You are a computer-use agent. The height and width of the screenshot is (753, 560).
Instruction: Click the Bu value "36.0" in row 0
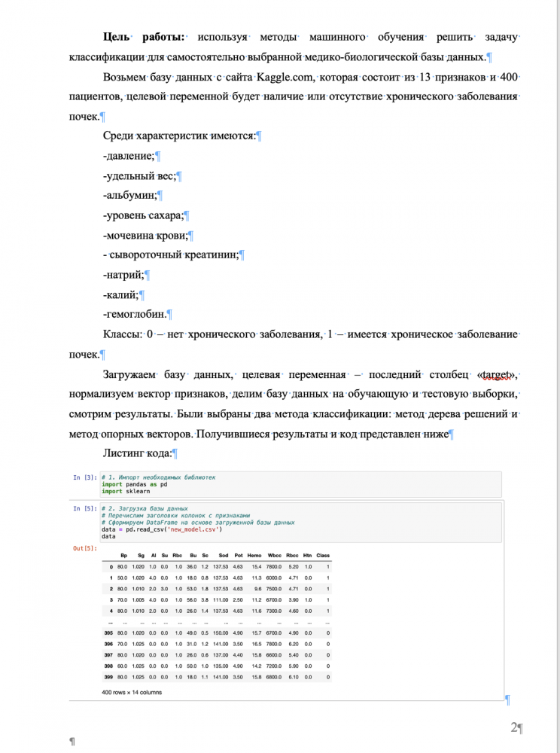tap(192, 567)
